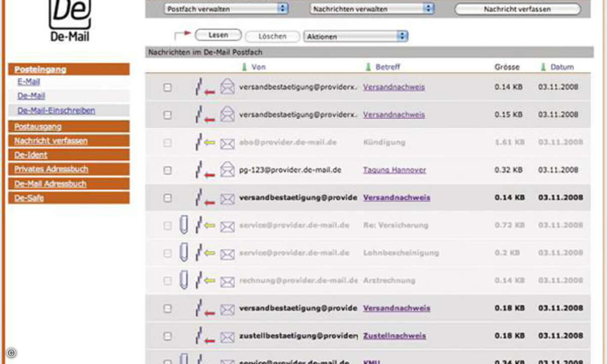607x364 pixels.
Task: Click the envelope icon in the Arztrechnung row
Action: pyautogui.click(x=228, y=282)
